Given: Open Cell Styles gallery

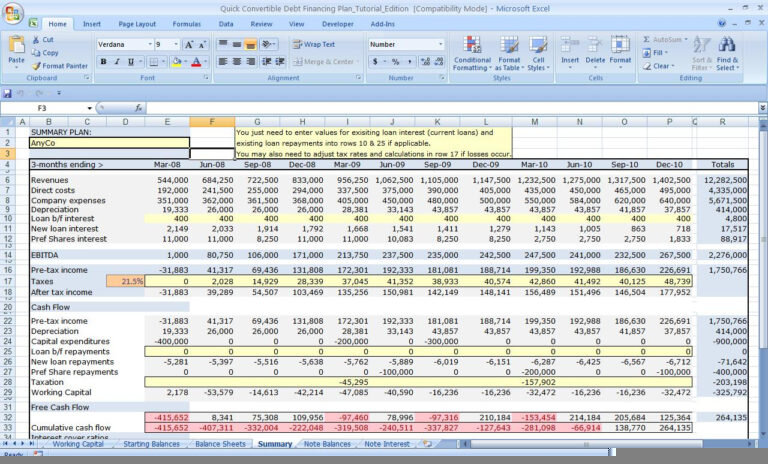Looking at the screenshot, I should [x=538, y=53].
